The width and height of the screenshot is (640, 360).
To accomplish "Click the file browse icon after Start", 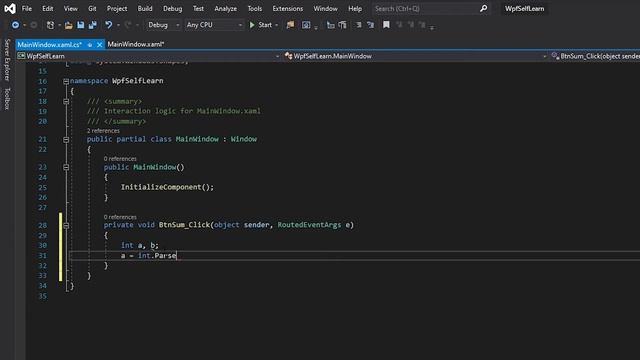I will [290, 25].
